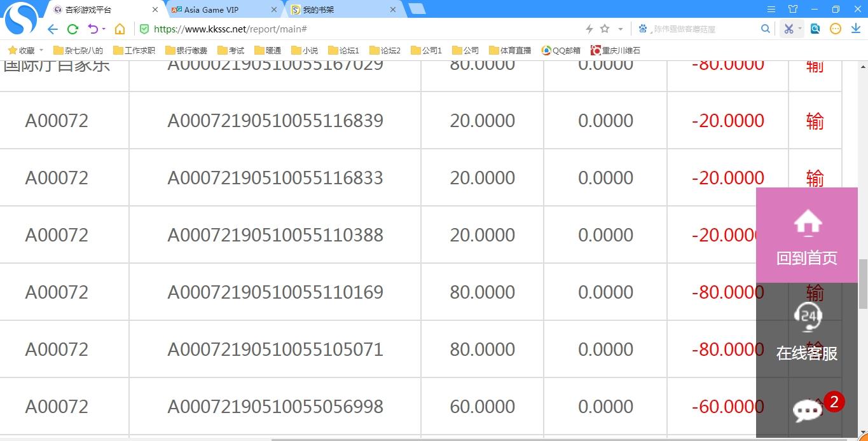
Task: Click the browser back arrow button
Action: [x=53, y=29]
